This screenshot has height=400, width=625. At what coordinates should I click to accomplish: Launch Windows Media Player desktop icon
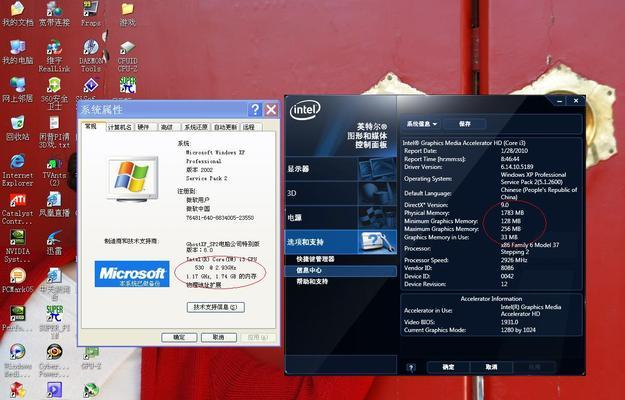[18, 360]
